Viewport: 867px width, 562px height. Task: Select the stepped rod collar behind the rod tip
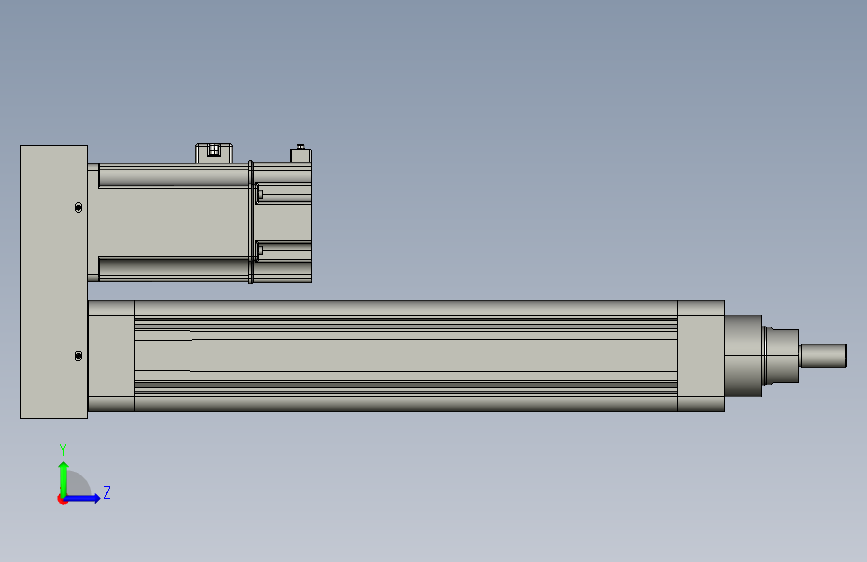[781, 356]
